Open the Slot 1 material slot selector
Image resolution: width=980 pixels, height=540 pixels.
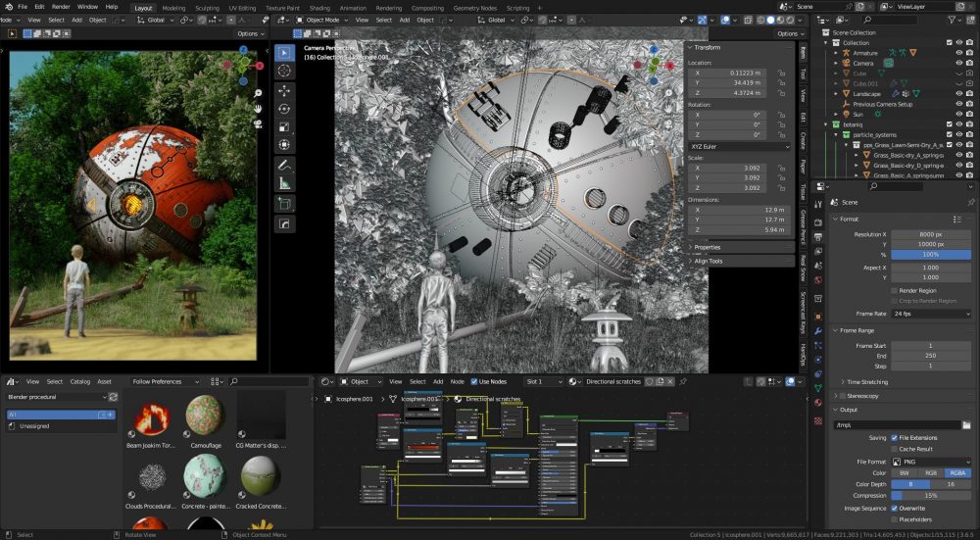coord(544,381)
